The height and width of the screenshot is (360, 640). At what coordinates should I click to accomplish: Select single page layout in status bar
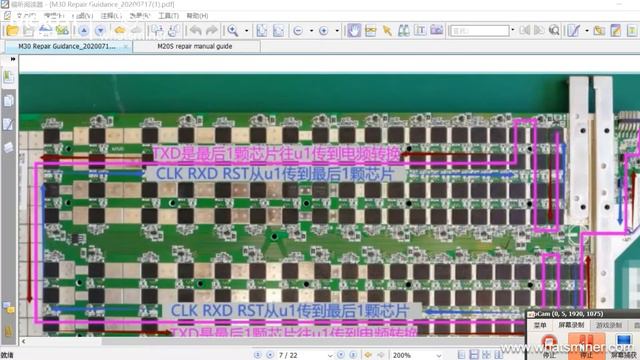click(x=461, y=355)
